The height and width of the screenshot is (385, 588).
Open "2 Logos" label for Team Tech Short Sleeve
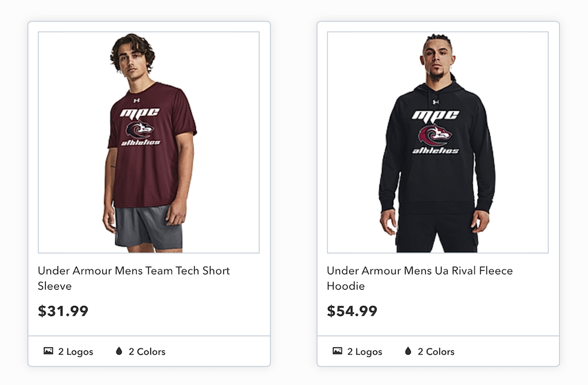[75, 351]
